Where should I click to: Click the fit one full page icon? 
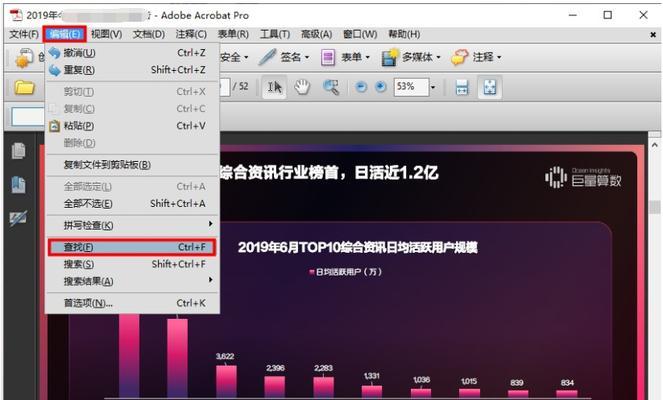tap(490, 88)
